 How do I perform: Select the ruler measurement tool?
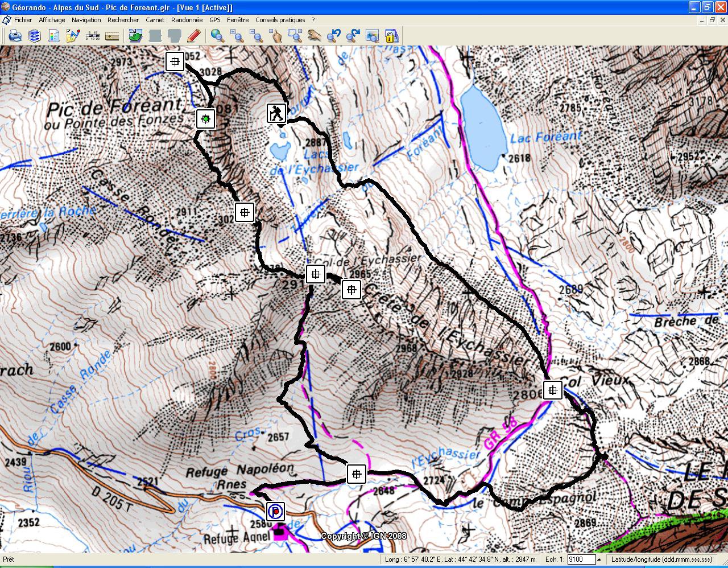click(x=112, y=36)
